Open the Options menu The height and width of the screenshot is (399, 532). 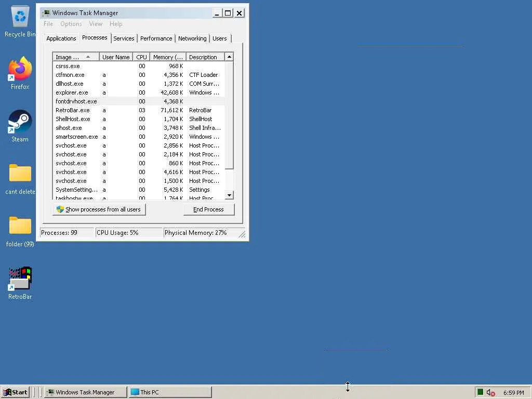[x=71, y=24]
